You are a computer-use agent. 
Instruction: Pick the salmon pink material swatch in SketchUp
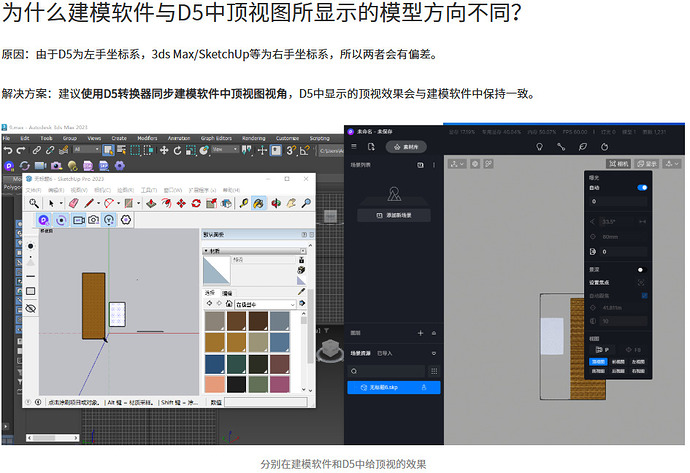coord(215,384)
